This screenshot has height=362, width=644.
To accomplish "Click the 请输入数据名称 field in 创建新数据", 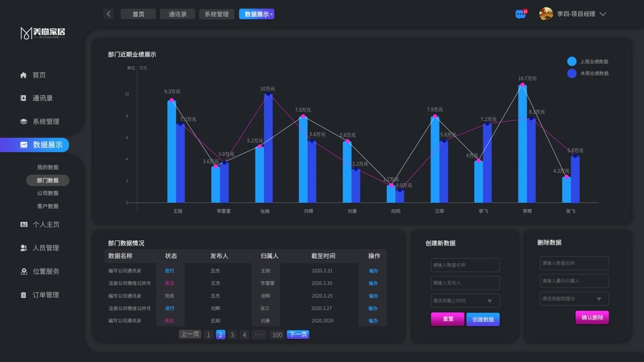I will 465,265.
